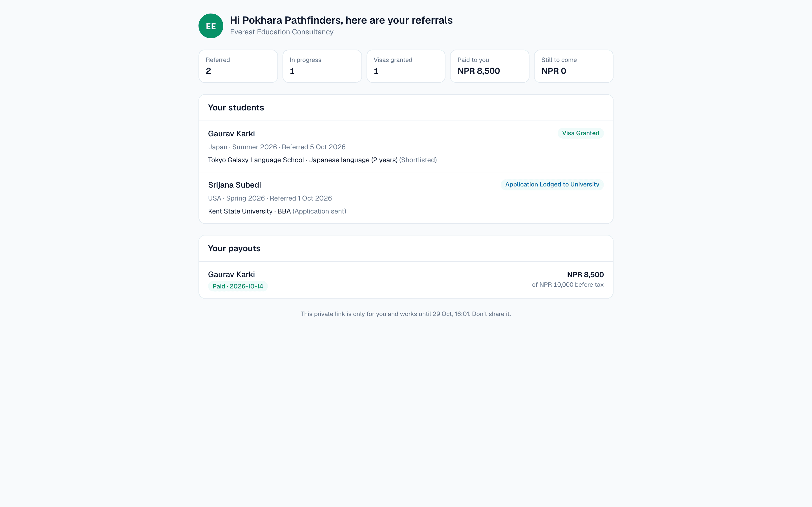Click the green EE avatar logo
Image resolution: width=812 pixels, height=507 pixels.
point(211,26)
